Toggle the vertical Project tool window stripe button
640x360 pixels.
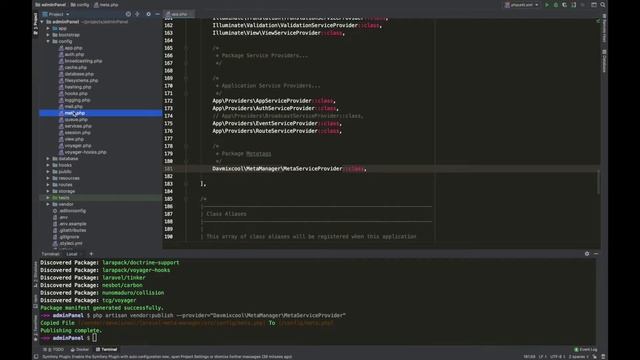click(x=36, y=25)
